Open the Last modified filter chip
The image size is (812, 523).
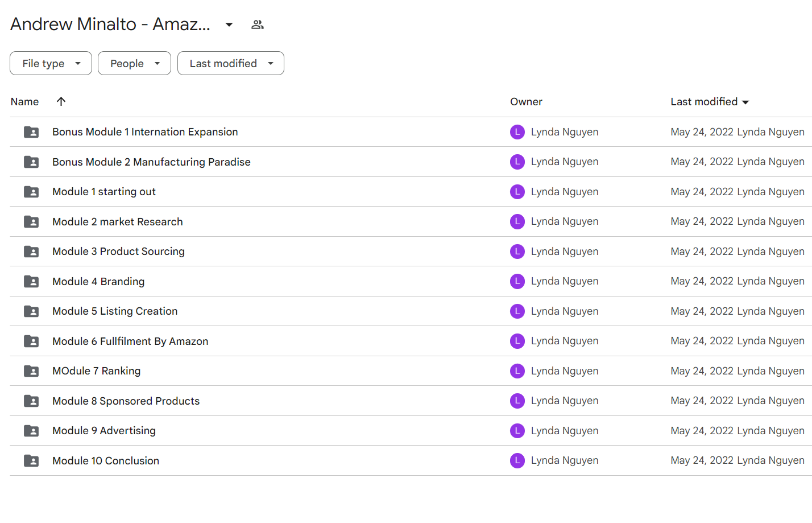(231, 63)
